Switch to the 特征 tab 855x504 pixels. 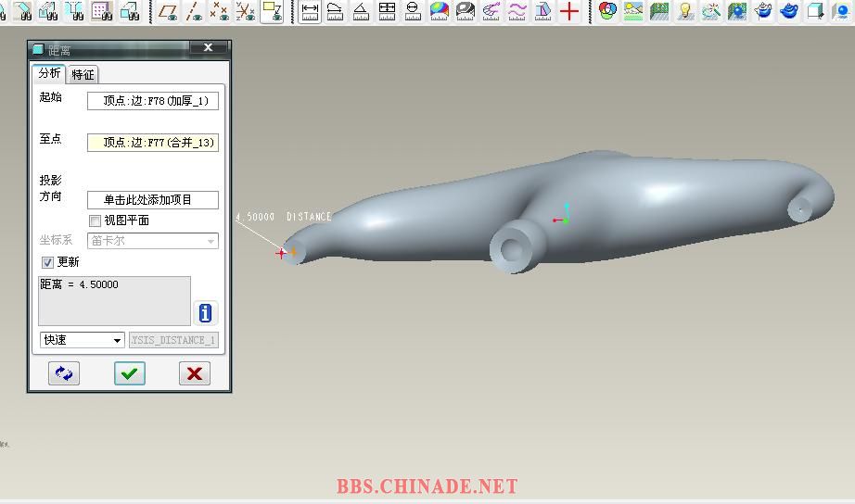pyautogui.click(x=83, y=74)
